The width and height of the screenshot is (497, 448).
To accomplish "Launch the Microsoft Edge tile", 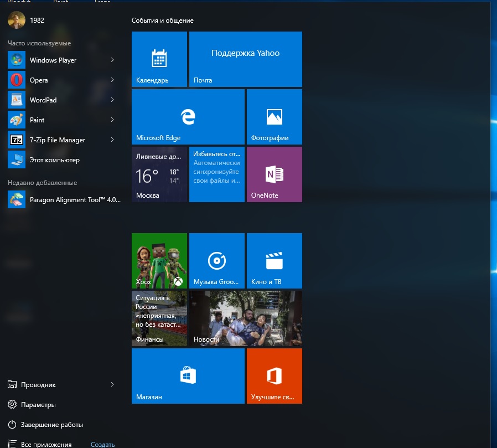I will point(188,117).
